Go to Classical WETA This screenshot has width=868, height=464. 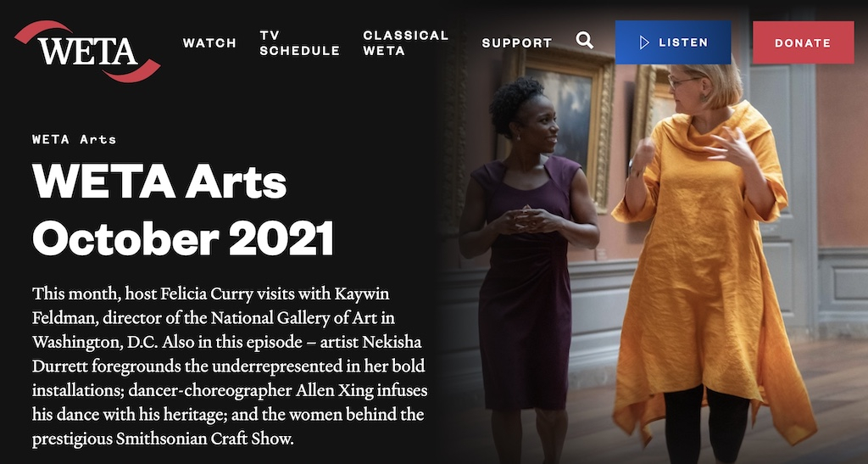406,43
